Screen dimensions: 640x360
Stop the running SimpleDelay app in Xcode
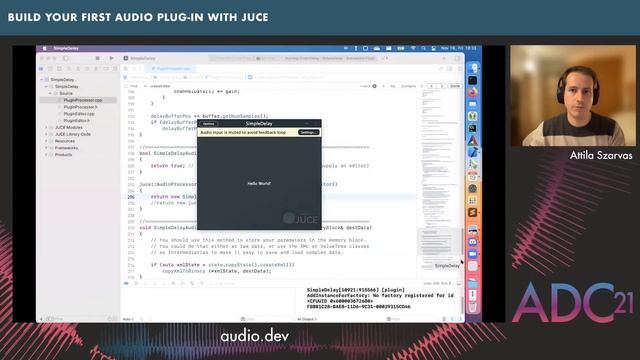pyautogui.click(x=98, y=58)
